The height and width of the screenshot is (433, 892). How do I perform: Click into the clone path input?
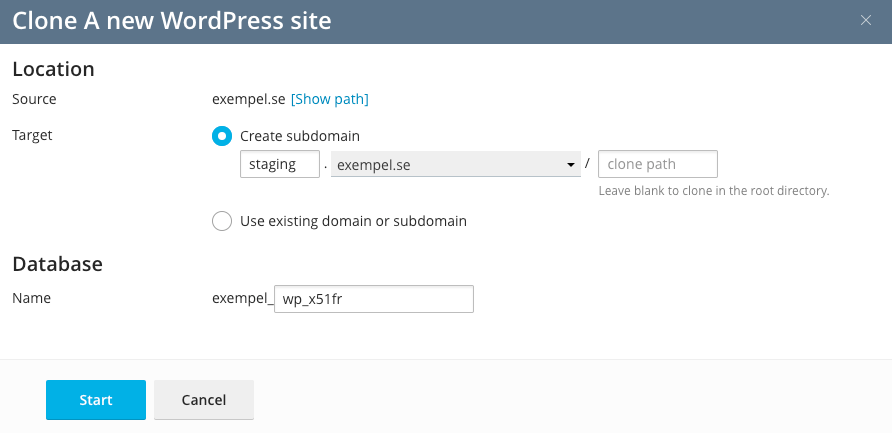pos(657,164)
